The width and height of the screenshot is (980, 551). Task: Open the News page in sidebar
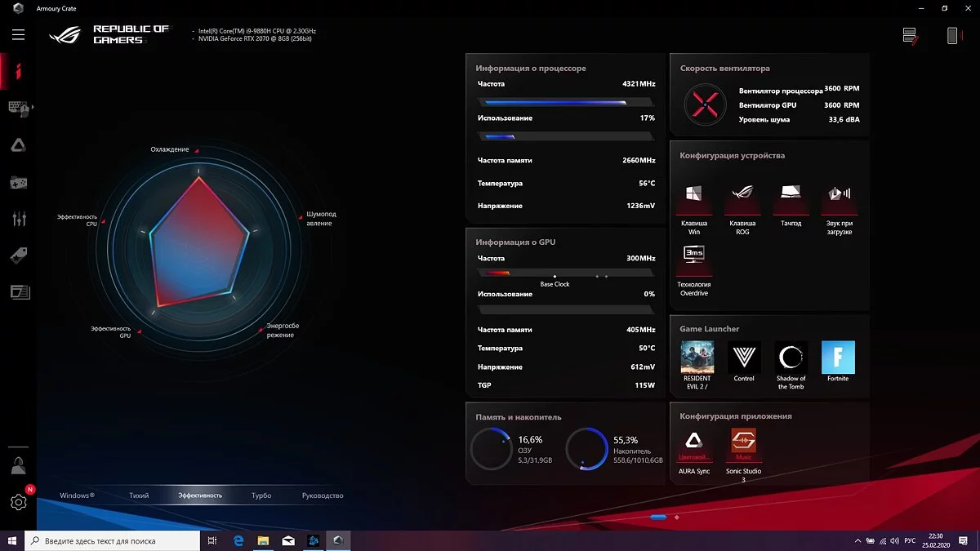19,291
